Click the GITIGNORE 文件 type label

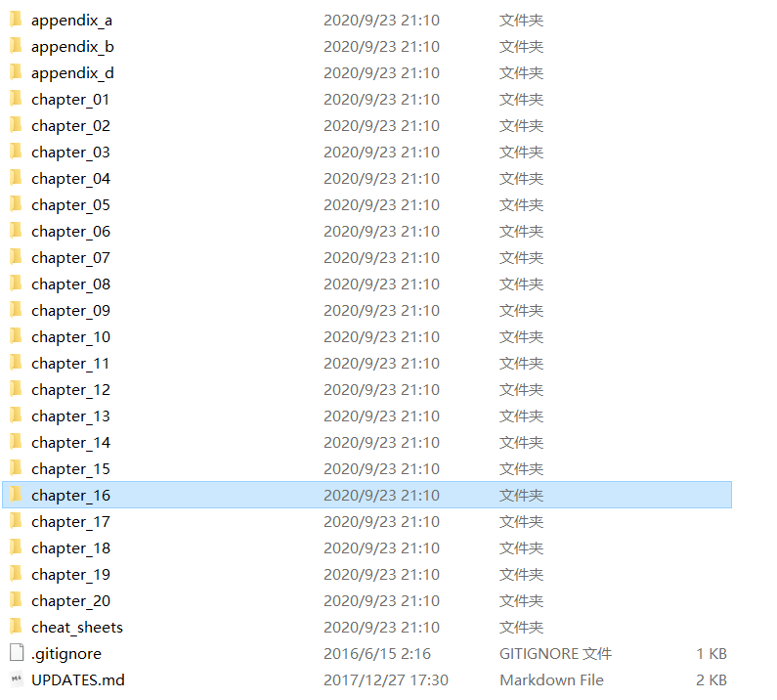point(555,653)
